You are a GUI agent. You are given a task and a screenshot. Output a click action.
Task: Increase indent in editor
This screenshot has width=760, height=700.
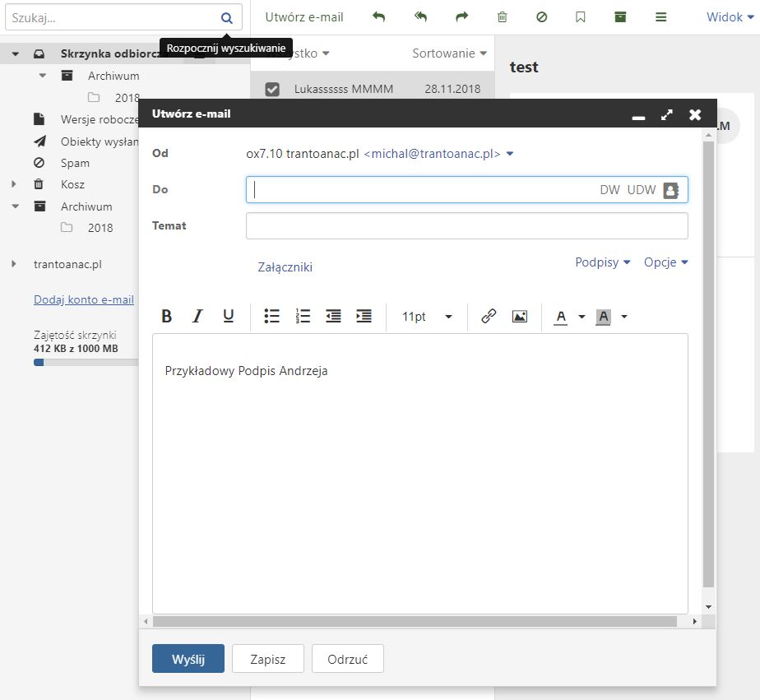[x=364, y=316]
